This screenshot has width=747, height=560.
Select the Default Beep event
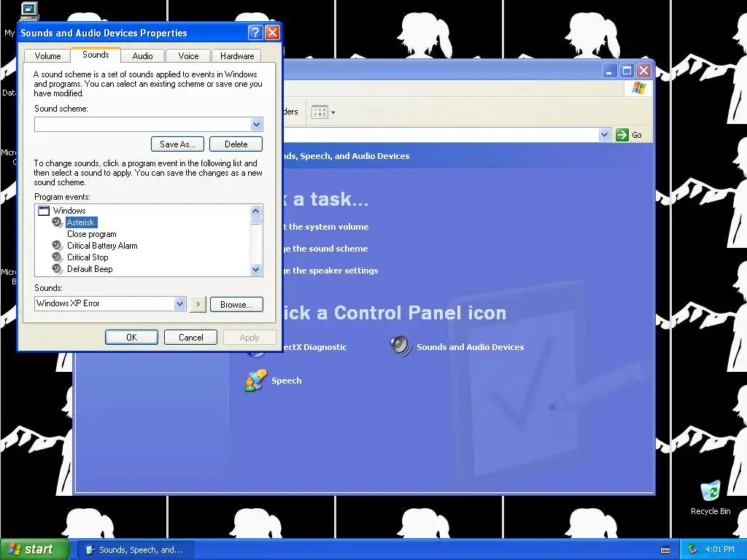coord(90,269)
